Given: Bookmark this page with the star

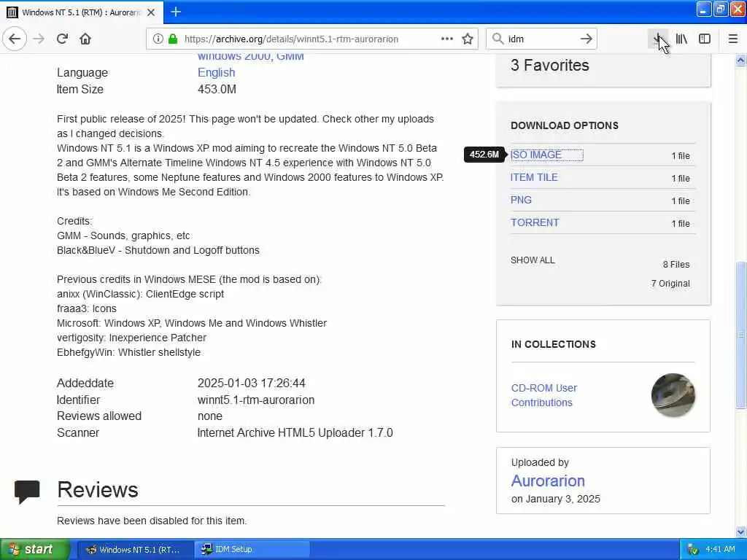Looking at the screenshot, I should point(468,39).
